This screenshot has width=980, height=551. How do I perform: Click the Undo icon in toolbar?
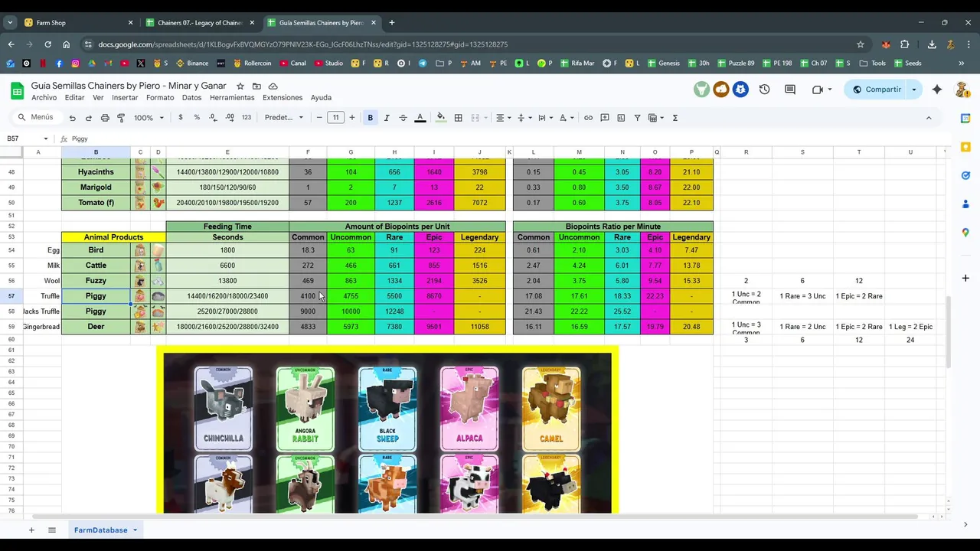point(72,118)
